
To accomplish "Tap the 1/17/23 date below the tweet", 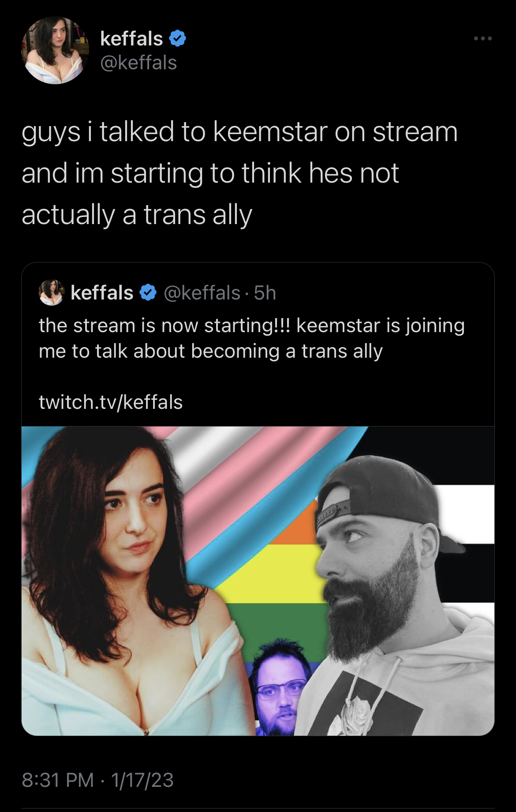I will coord(142,780).
